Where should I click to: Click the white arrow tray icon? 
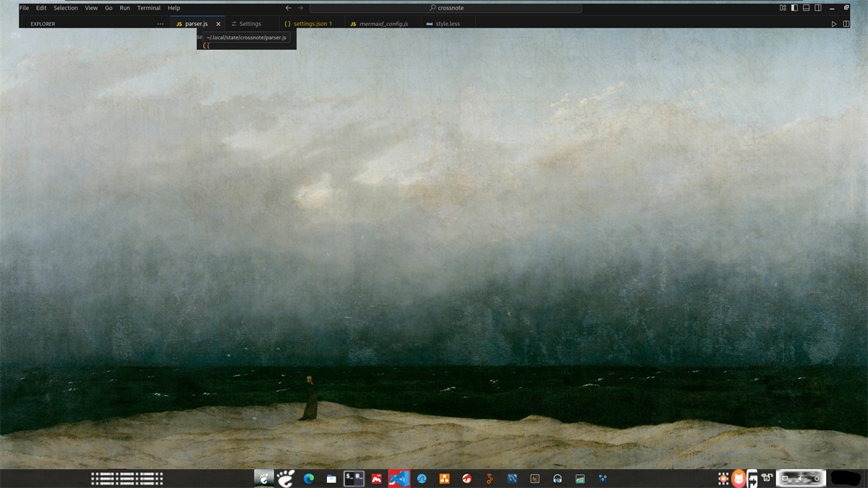coord(752,479)
